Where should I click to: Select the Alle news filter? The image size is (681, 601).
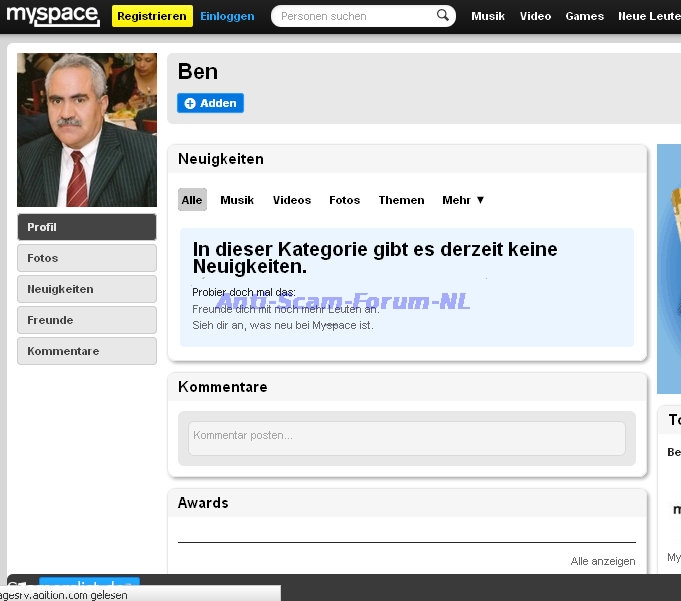(x=192, y=200)
